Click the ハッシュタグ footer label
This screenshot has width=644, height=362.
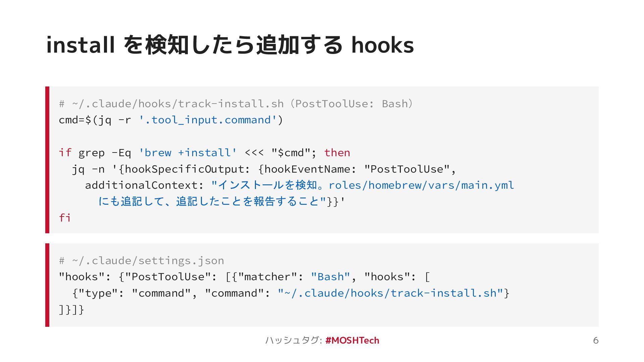294,340
